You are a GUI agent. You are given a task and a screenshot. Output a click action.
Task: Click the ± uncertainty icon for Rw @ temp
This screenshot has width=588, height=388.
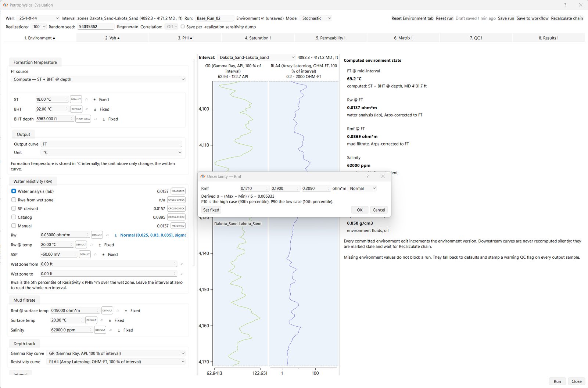[100, 245]
